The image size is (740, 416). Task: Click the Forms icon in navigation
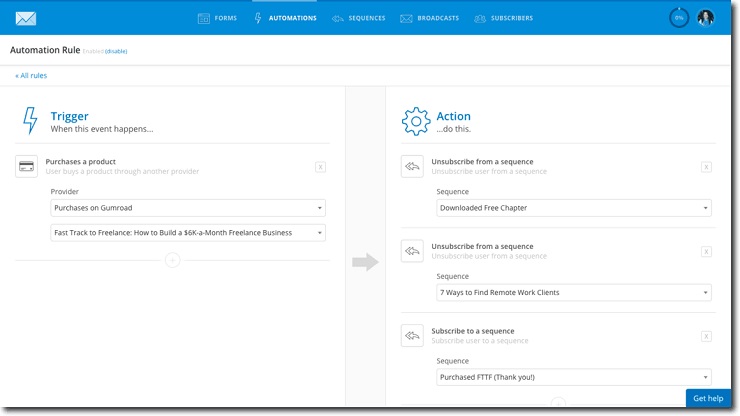(x=203, y=18)
